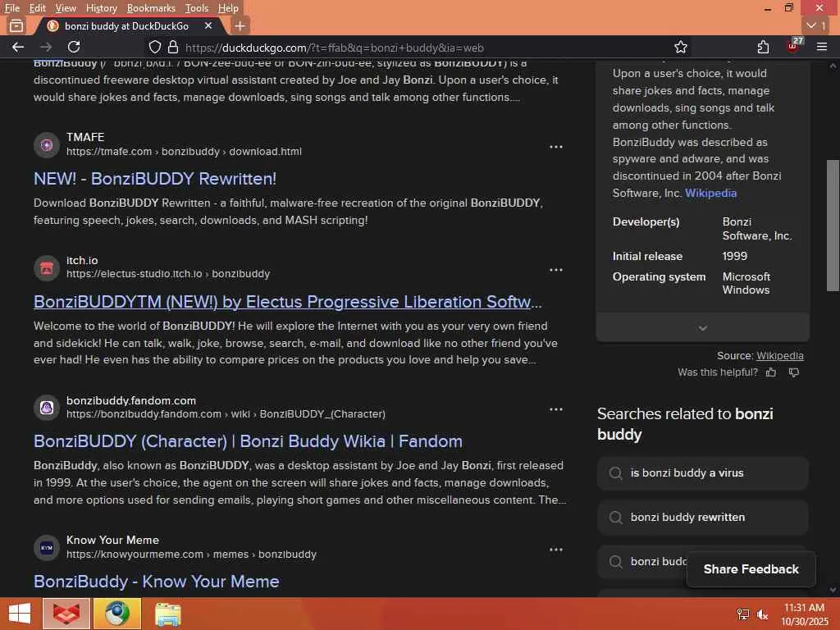Give thumbs up for infobox helpfulness

[x=771, y=372]
